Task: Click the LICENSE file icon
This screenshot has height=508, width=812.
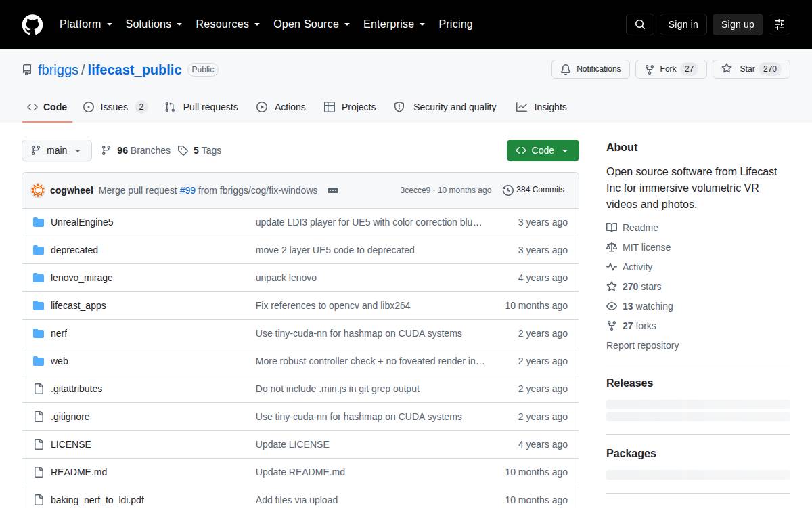Action: (x=39, y=444)
